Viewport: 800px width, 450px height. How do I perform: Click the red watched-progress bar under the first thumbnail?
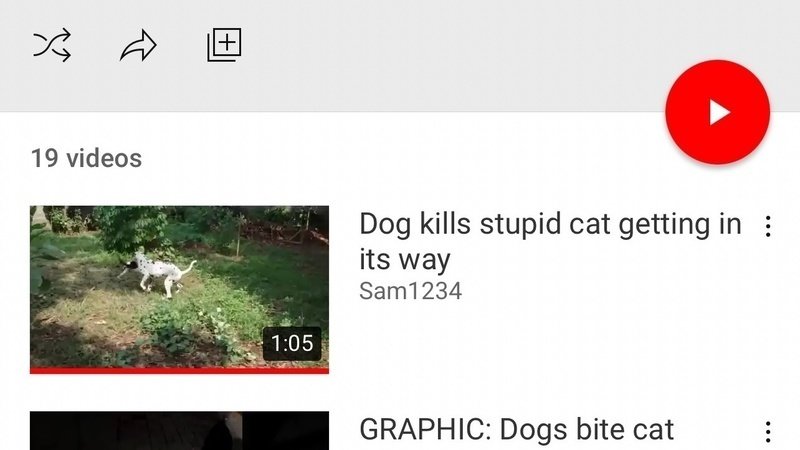coord(179,370)
